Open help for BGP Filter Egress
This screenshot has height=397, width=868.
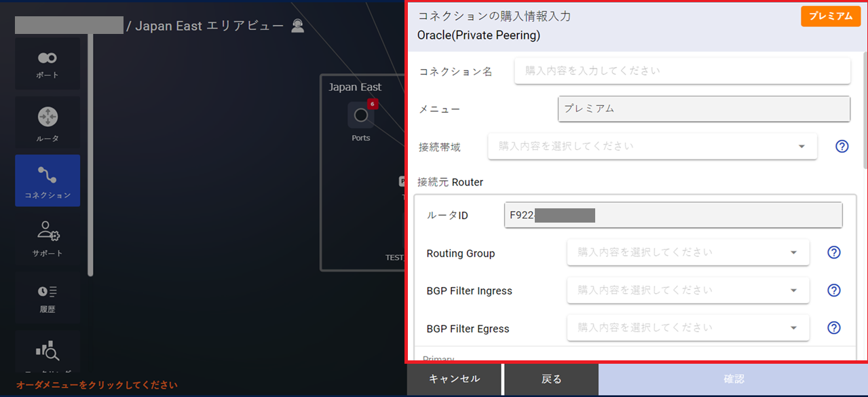coord(833,328)
